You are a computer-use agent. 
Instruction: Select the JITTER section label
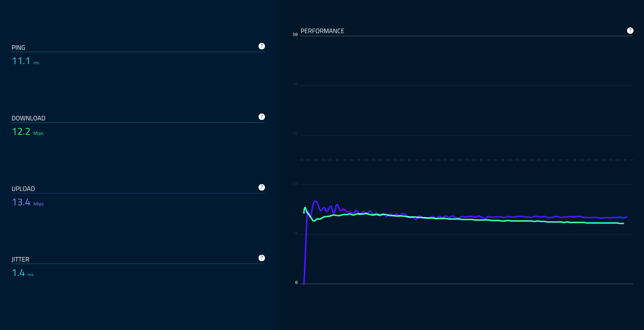click(20, 259)
